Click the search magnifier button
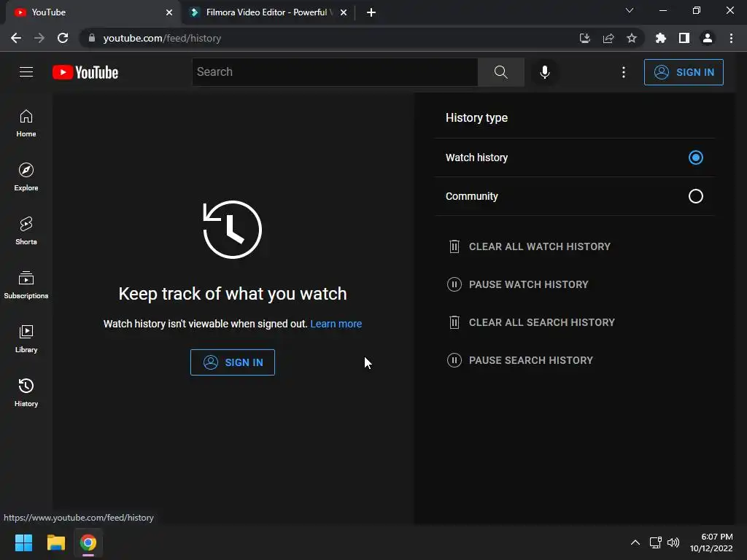 click(x=500, y=72)
